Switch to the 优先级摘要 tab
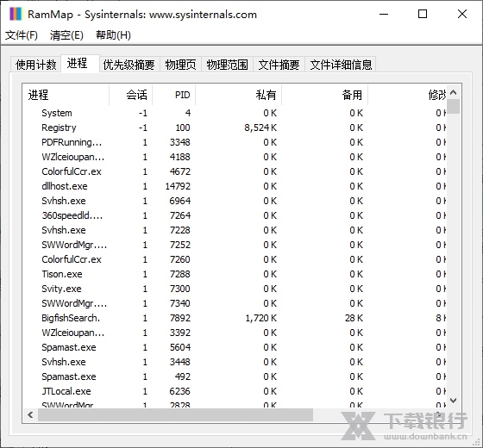483x448 pixels. (x=129, y=65)
